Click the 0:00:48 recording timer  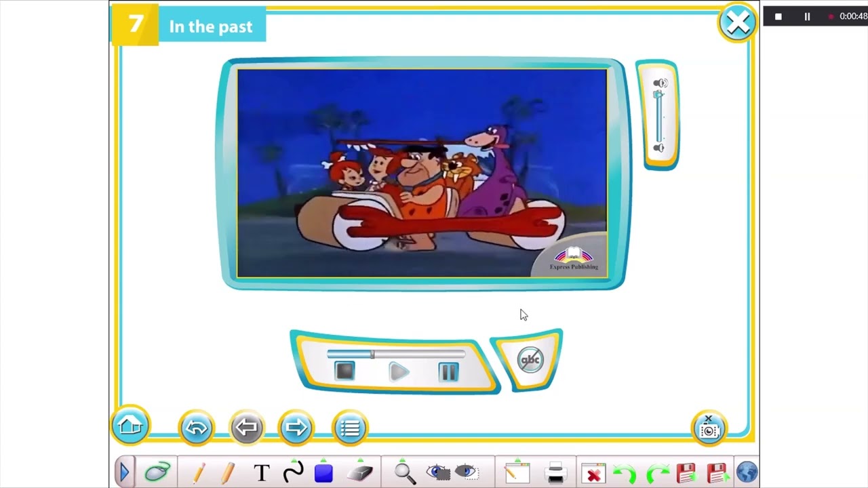(853, 16)
